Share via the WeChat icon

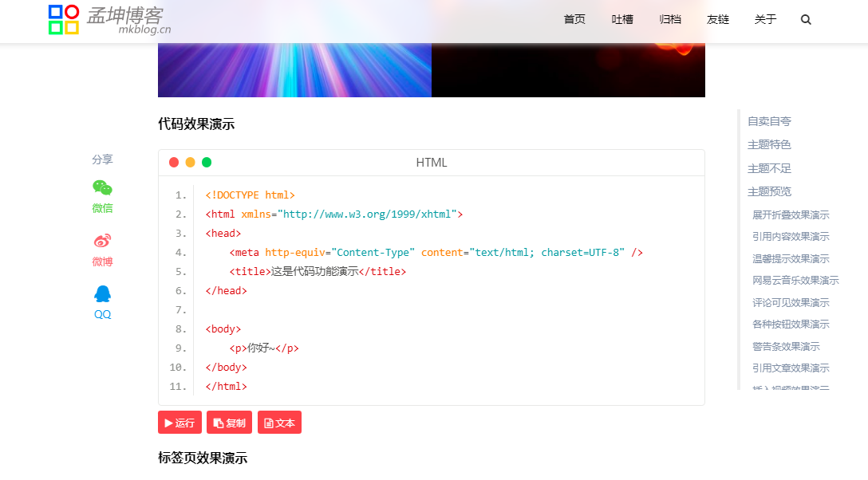click(102, 188)
